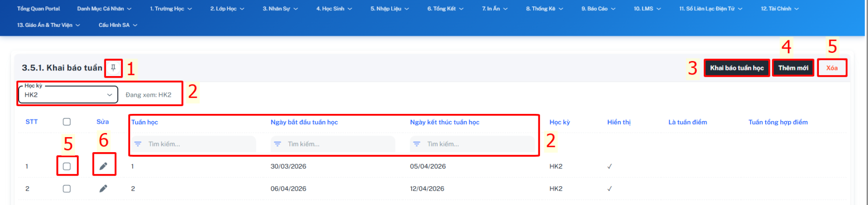Expand Danh Mục Cá Nhân menu
Viewport: 868px width, 205px height.
pos(104,9)
